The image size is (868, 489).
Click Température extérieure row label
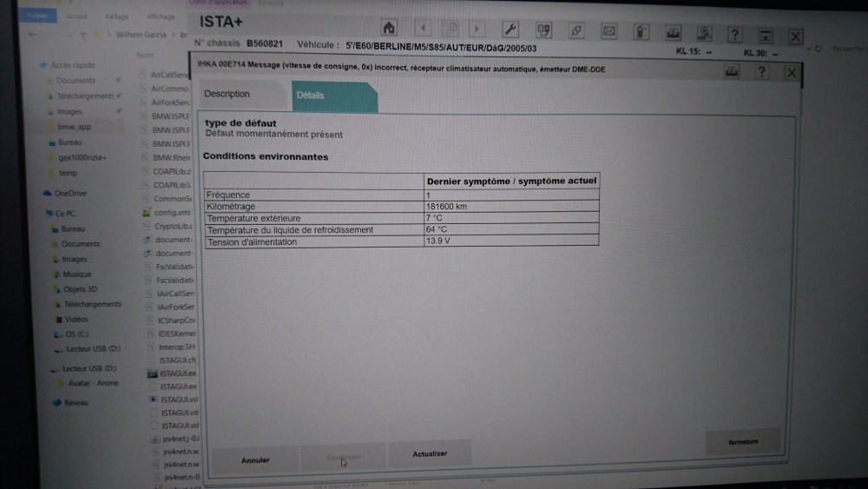253,218
